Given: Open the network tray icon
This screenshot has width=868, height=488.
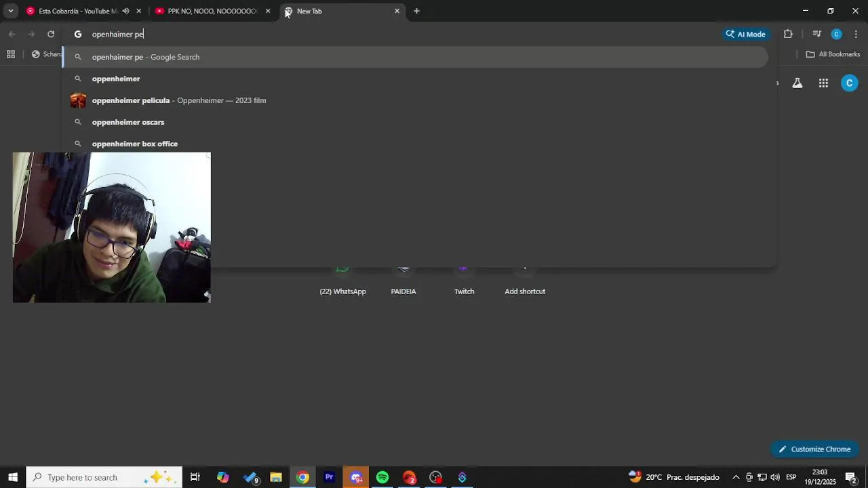Looking at the screenshot, I should click(762, 477).
